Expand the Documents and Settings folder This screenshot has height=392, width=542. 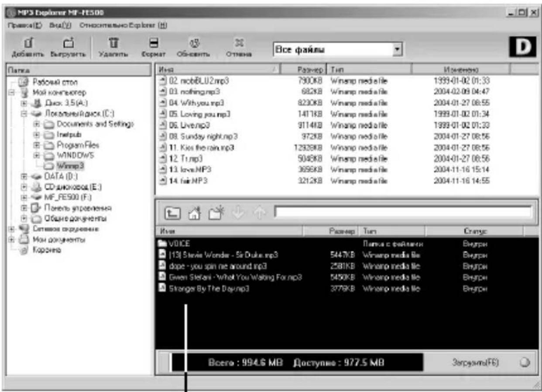38,124
